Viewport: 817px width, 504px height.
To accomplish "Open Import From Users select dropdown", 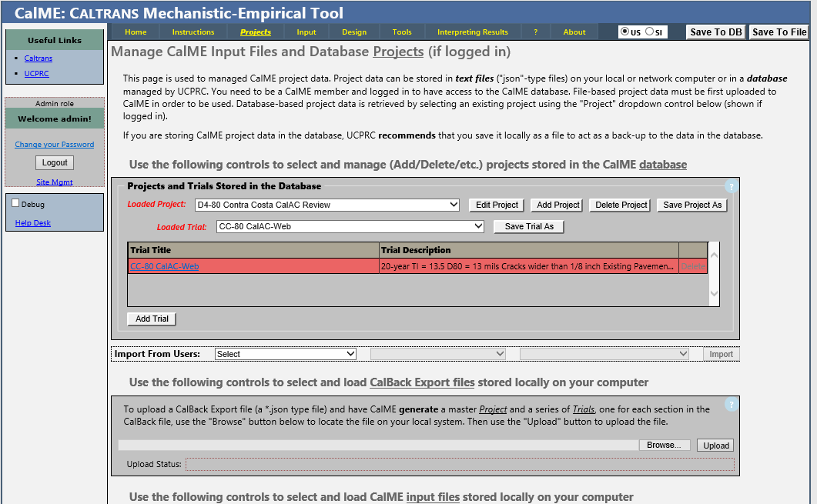I will click(x=286, y=354).
